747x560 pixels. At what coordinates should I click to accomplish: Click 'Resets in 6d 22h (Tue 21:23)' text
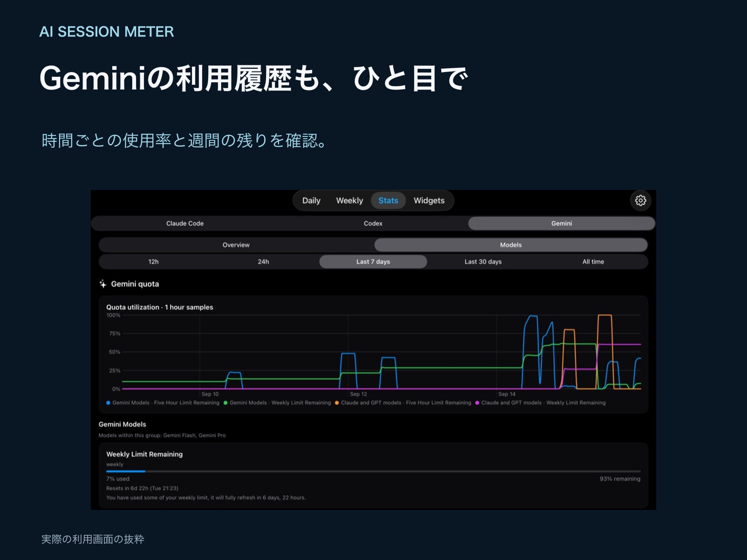pos(142,488)
